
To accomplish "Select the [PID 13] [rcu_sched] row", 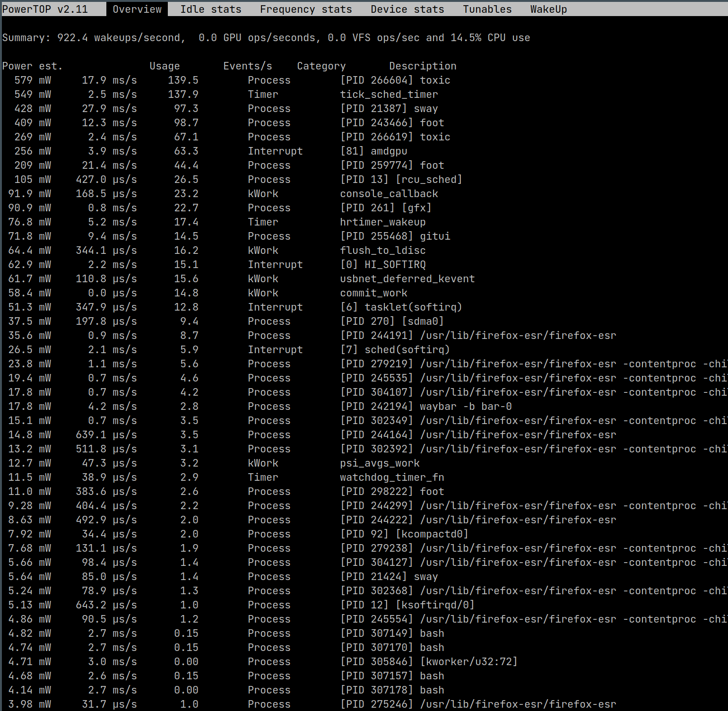I will click(x=364, y=180).
